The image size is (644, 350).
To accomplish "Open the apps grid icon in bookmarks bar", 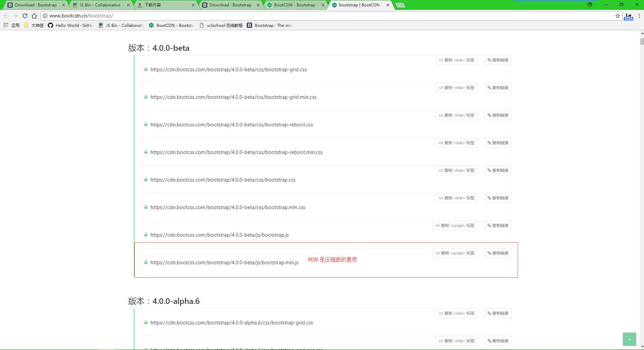I will point(6,25).
